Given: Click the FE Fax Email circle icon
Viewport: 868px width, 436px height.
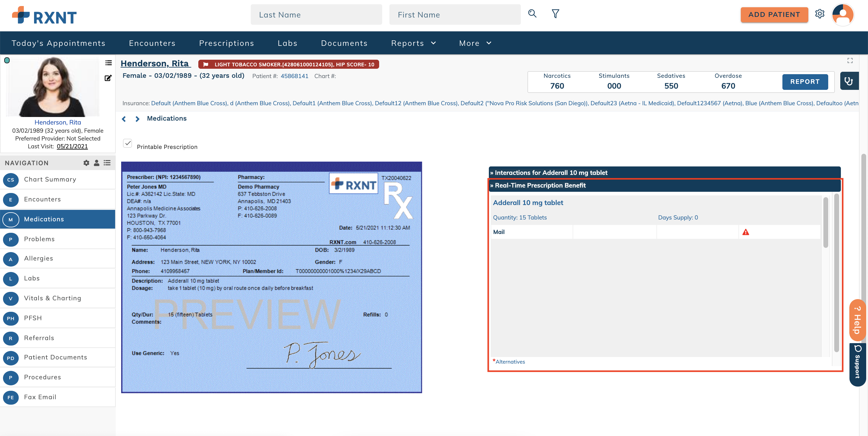Looking at the screenshot, I should point(11,398).
